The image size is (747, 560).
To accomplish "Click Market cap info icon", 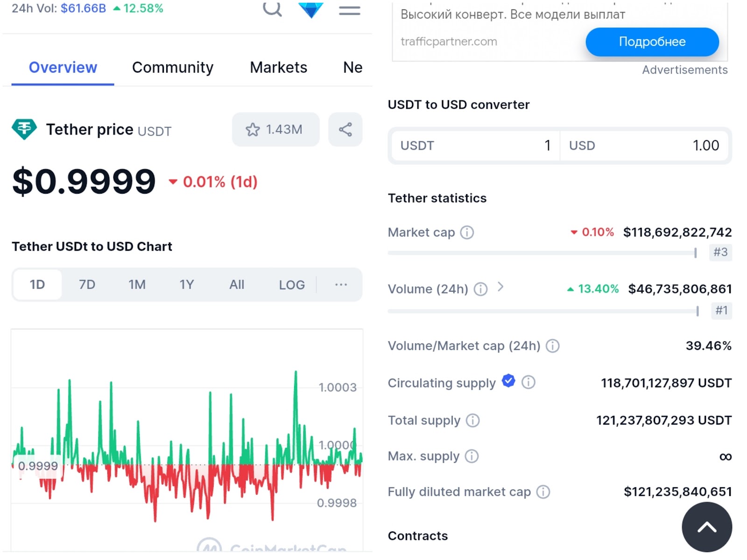I will (x=467, y=232).
